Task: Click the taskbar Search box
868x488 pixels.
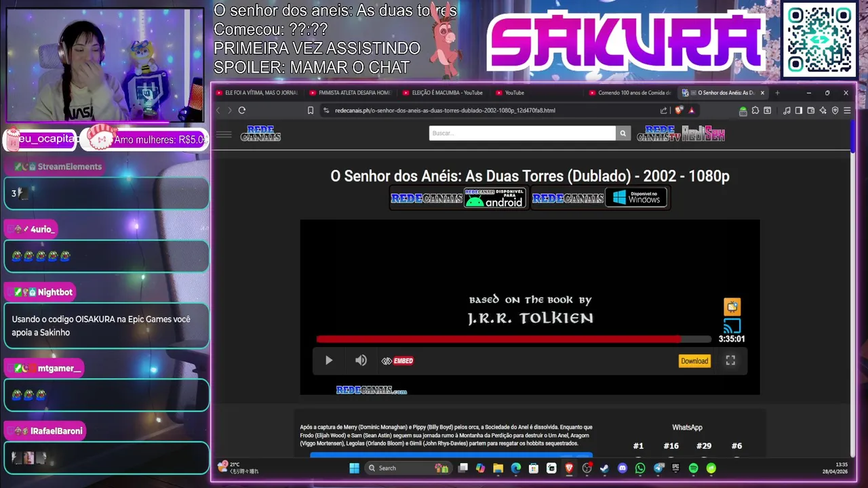Action: [x=408, y=468]
